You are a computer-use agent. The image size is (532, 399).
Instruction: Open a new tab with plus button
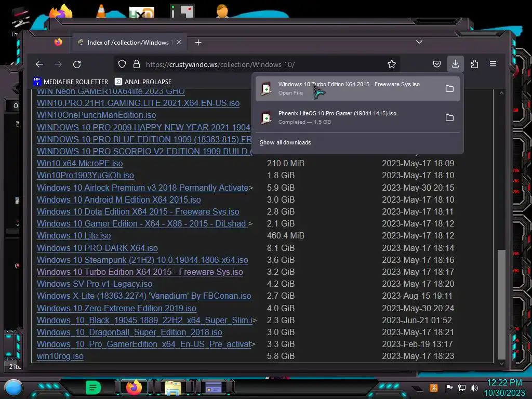point(198,43)
